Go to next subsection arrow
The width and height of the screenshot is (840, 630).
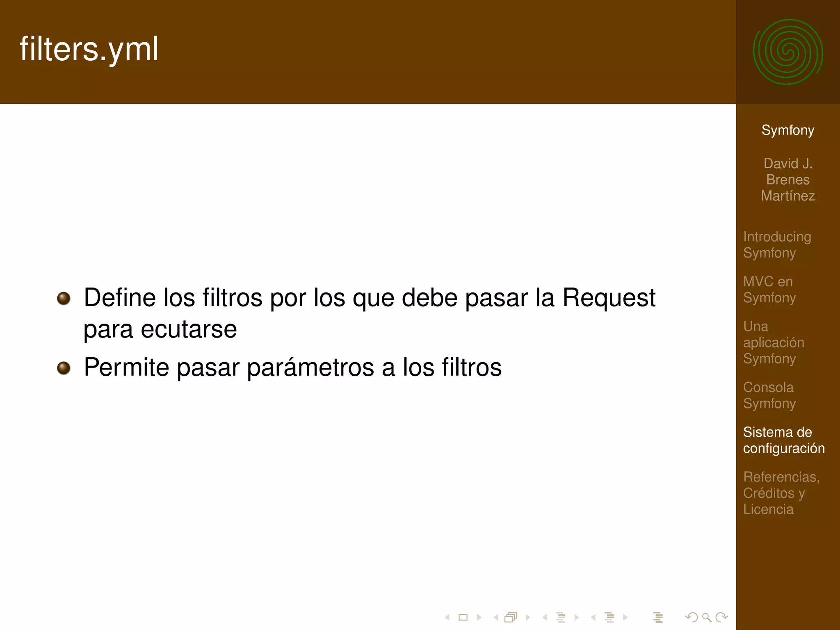point(577,617)
